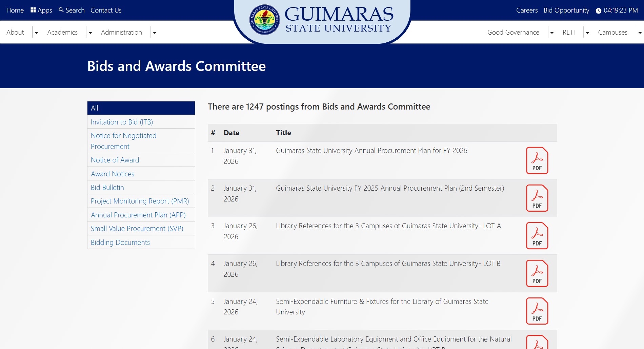Open Semi-Expendable Furniture & Fixtures PDF
Screen dimensions: 644x349
(x=537, y=311)
